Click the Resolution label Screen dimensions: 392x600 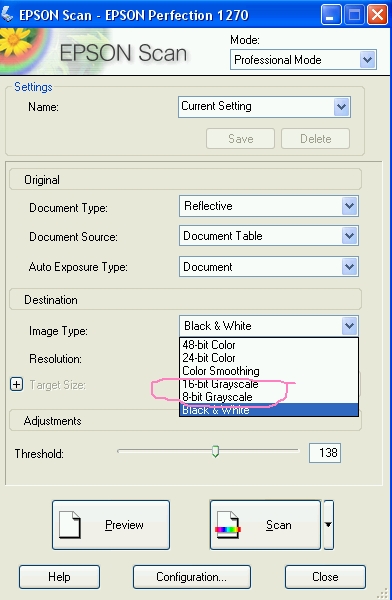pyautogui.click(x=56, y=359)
